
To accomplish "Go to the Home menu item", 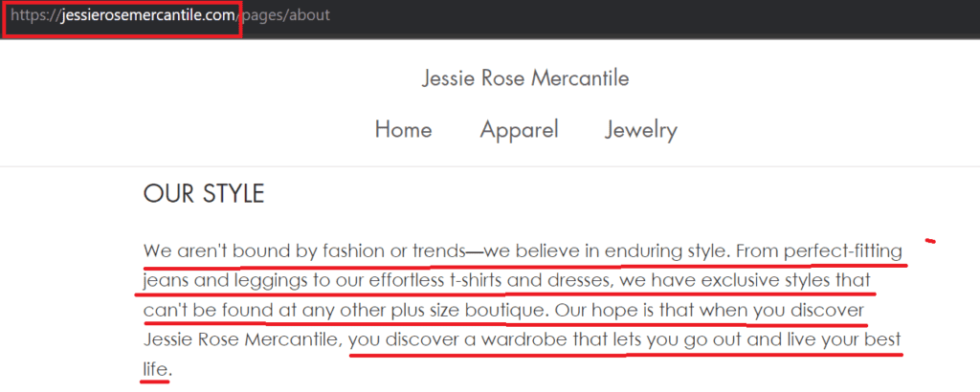I will (403, 129).
